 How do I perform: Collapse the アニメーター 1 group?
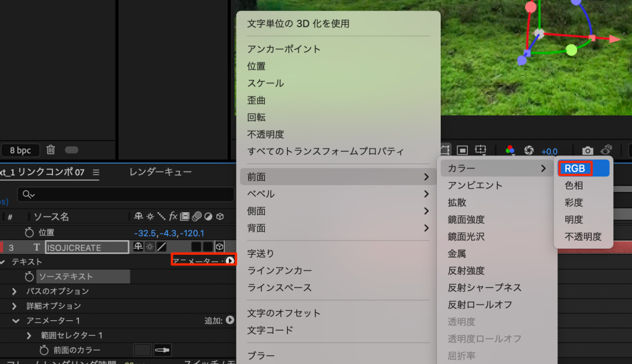pyautogui.click(x=14, y=321)
